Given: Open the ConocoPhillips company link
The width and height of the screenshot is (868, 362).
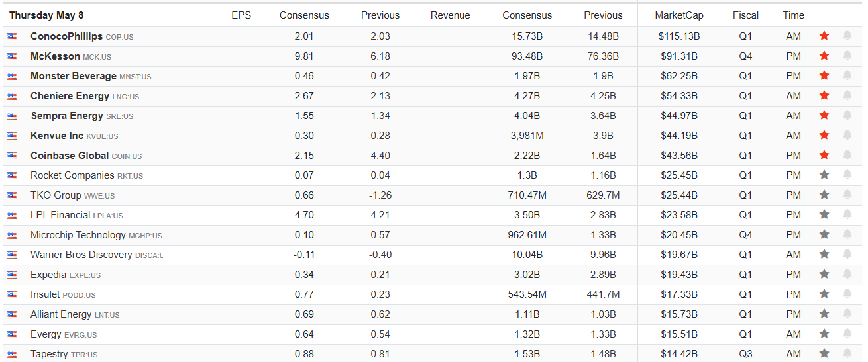Looking at the screenshot, I should [x=66, y=36].
